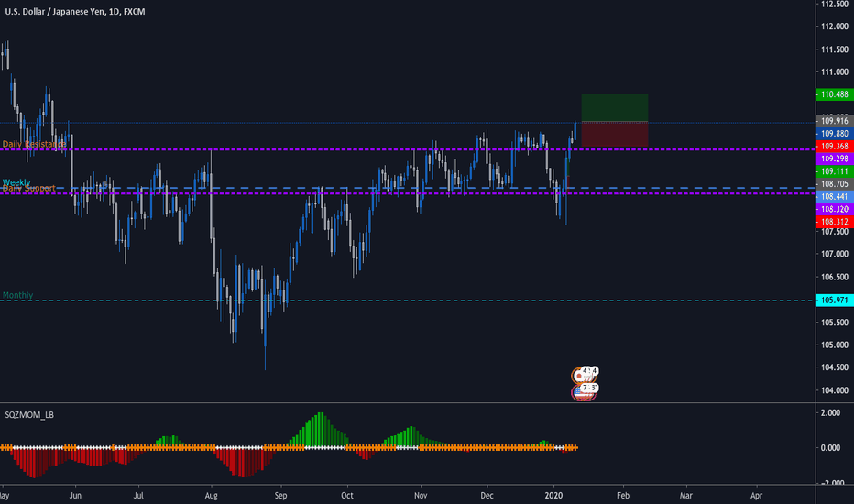
Task: Click the blue 109.880 current price label
Action: 833,133
